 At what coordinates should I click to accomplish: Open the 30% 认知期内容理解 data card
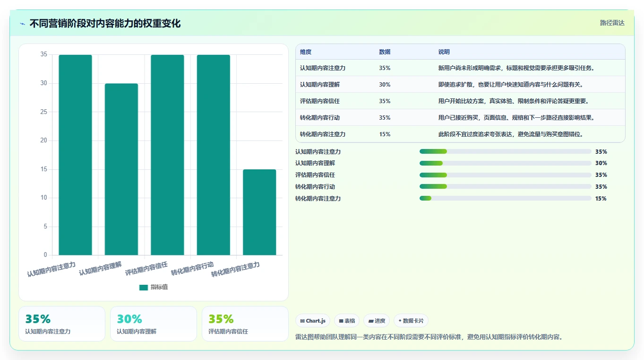pos(154,324)
